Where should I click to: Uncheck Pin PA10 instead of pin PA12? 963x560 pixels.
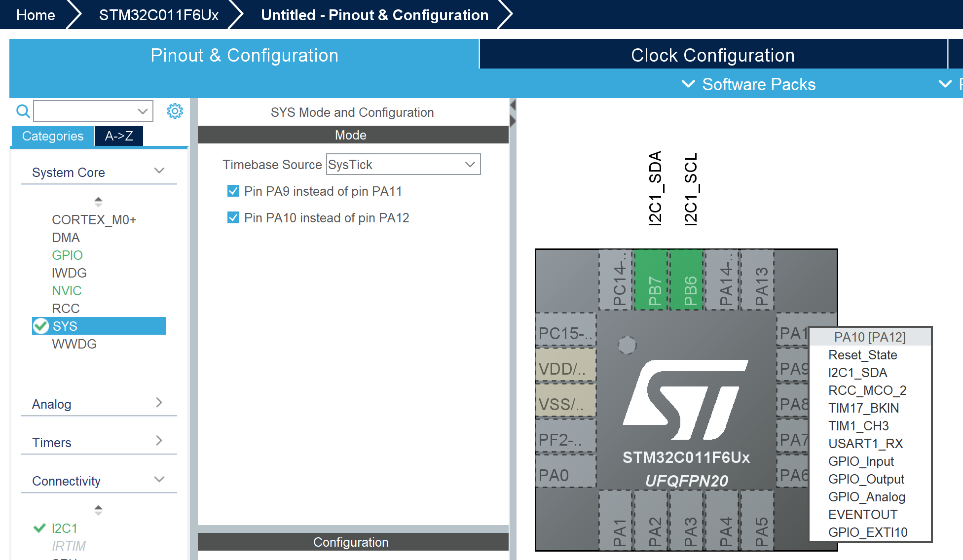[233, 217]
